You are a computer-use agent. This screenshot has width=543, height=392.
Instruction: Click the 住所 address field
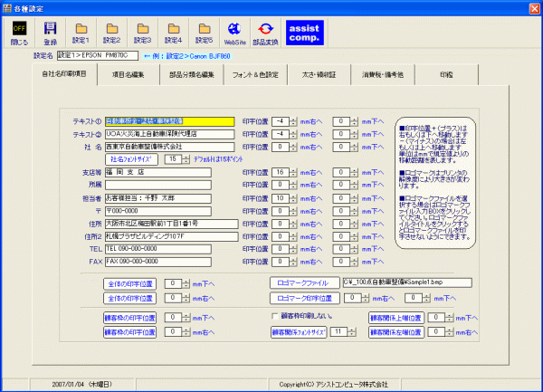(x=172, y=224)
